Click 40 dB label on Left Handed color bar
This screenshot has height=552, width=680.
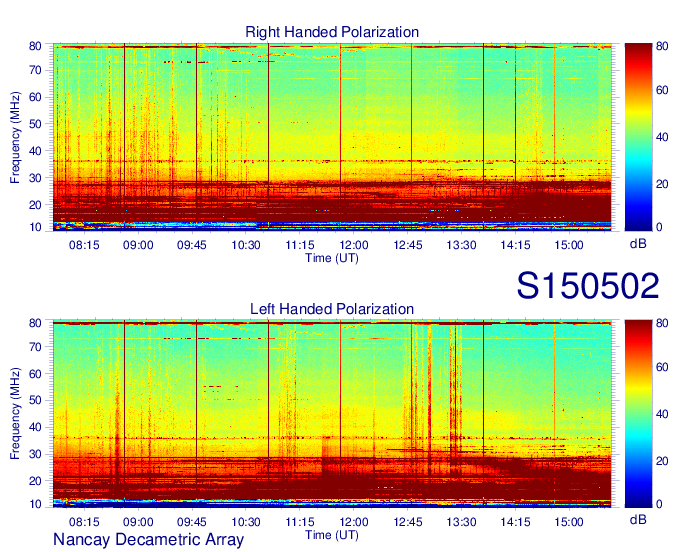(x=662, y=414)
